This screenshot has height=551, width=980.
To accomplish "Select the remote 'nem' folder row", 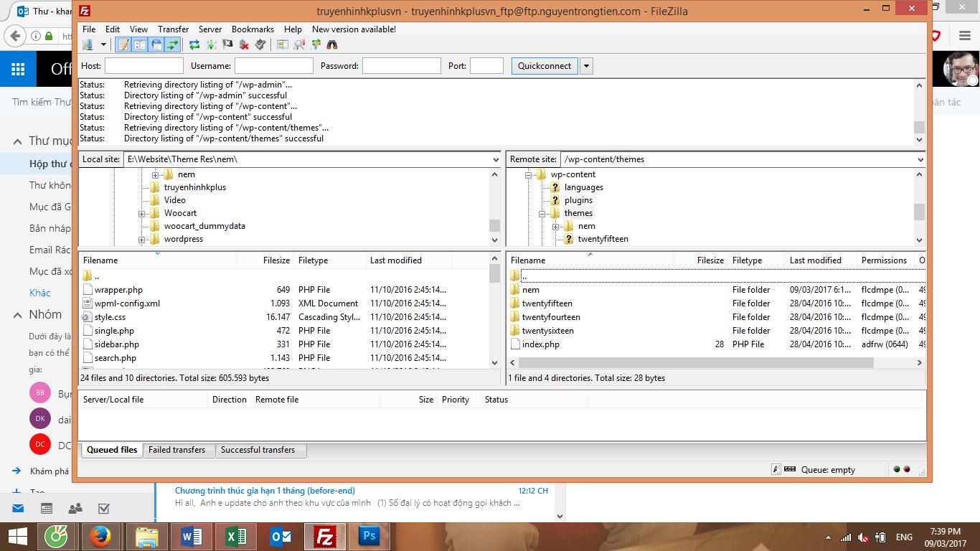I will [717, 290].
